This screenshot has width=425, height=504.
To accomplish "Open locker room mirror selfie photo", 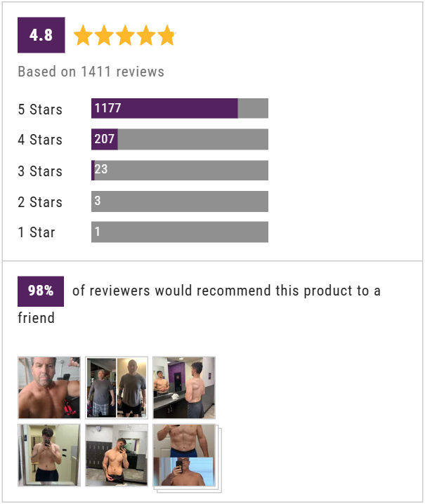I will pos(117,455).
